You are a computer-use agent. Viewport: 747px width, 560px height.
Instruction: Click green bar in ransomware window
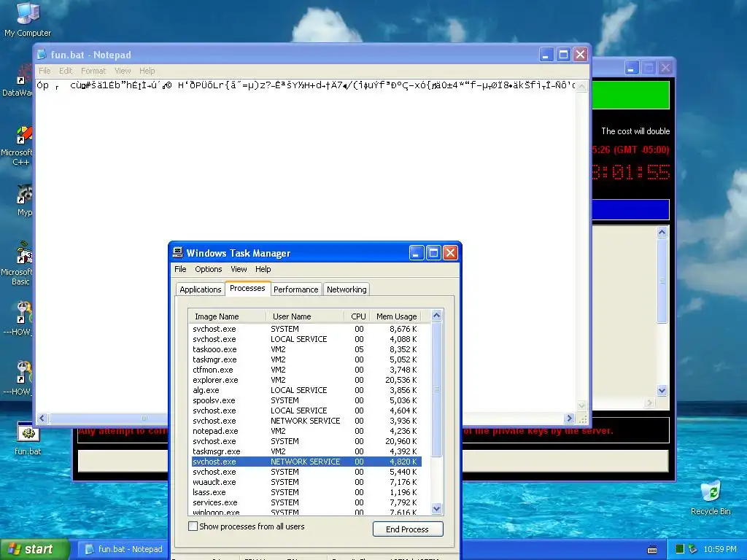click(x=631, y=95)
